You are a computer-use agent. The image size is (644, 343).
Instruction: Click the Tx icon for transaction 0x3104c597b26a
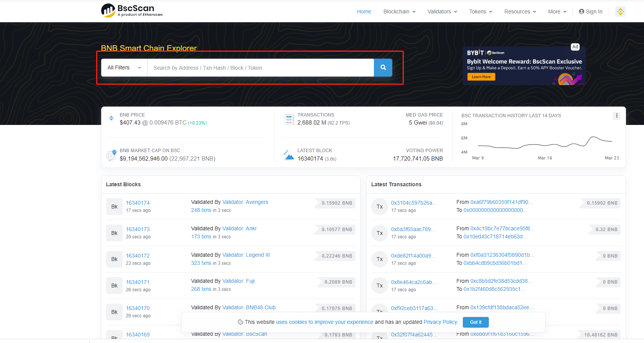(x=380, y=207)
